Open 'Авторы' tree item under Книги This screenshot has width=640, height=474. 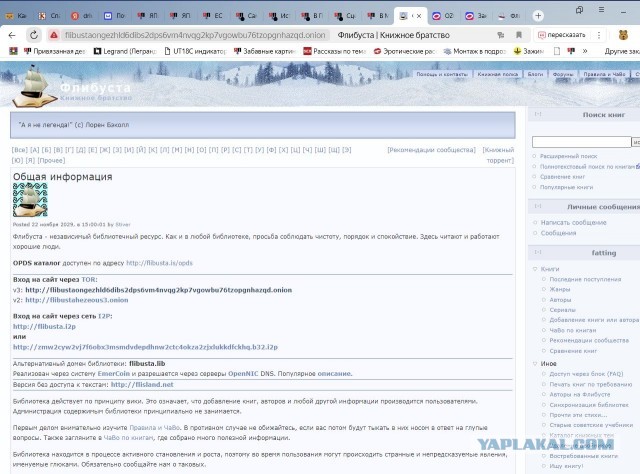[560, 300]
